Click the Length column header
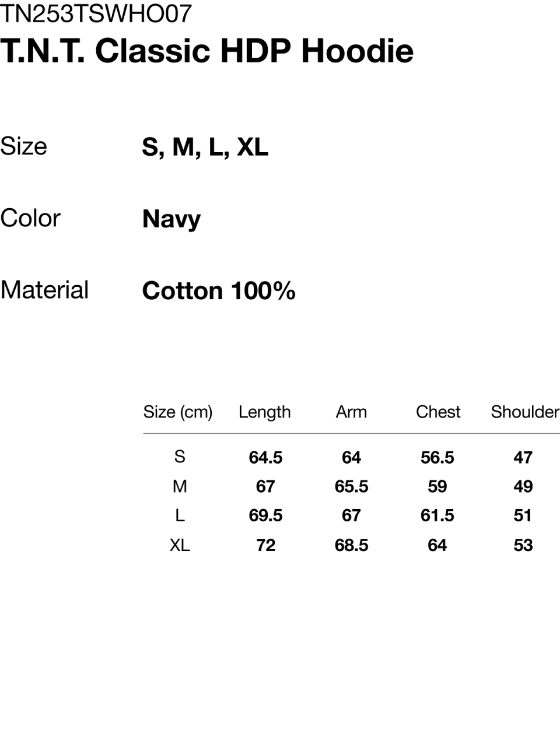Screen dimensions: 560x747 coord(264,412)
